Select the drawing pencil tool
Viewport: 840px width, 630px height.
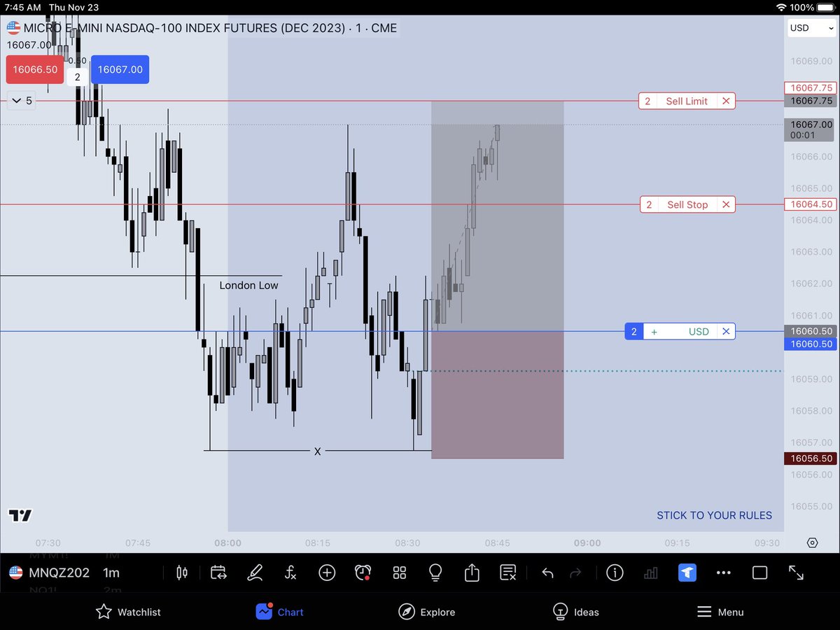coord(255,573)
